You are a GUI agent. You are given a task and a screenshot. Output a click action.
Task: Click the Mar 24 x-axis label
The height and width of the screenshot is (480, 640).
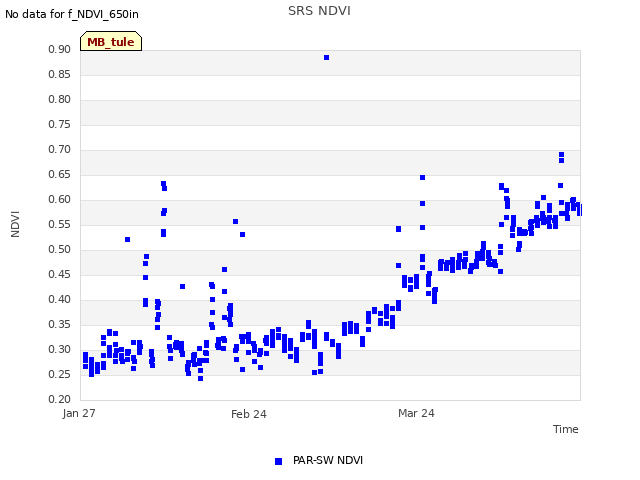point(416,413)
